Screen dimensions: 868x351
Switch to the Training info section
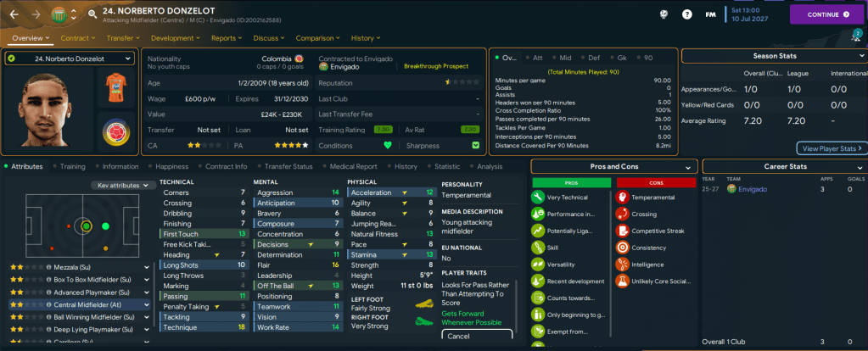click(72, 167)
